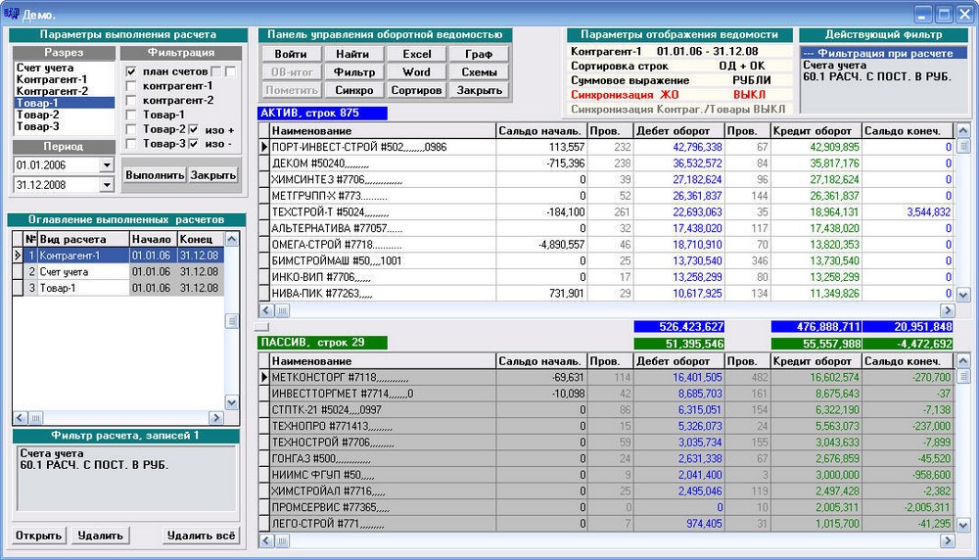Click the Найти button
The image size is (979, 560).
pos(353,54)
